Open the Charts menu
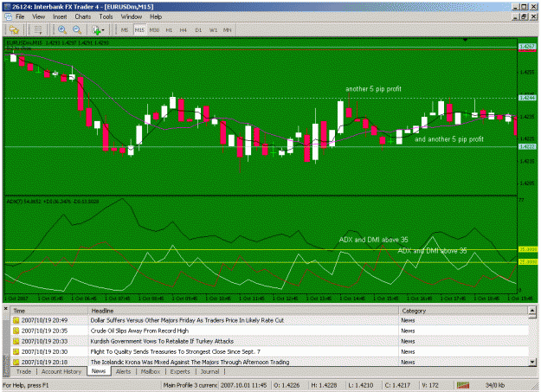Image resolution: width=541 pixels, height=392 pixels. (x=83, y=16)
